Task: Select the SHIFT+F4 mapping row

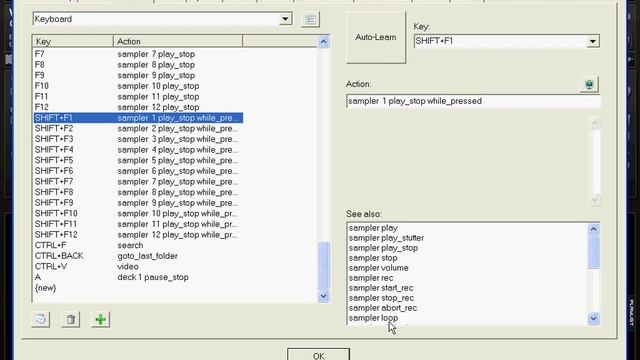Action: [x=138, y=150]
